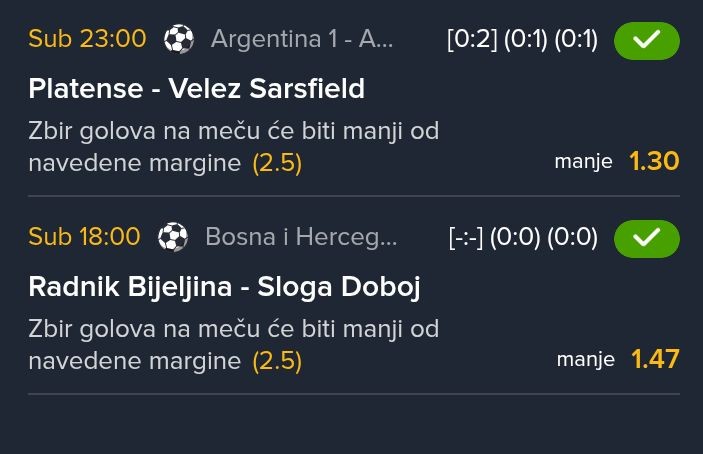Open the Radnik Bijeljina - Sloga Doboj match
Viewport: 703px width, 454px height.
(x=224, y=287)
